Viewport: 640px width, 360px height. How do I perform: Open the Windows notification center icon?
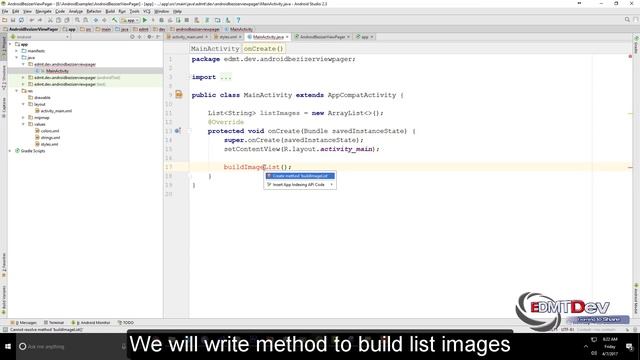click(629, 347)
